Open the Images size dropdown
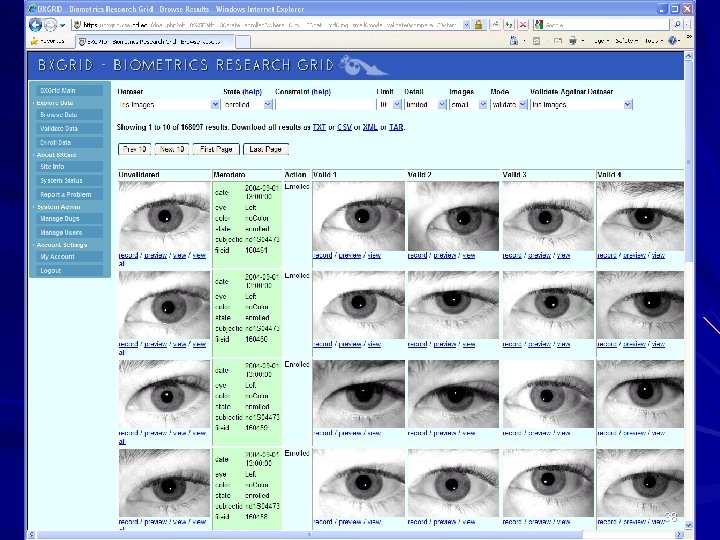The width and height of the screenshot is (720, 540). [468, 105]
